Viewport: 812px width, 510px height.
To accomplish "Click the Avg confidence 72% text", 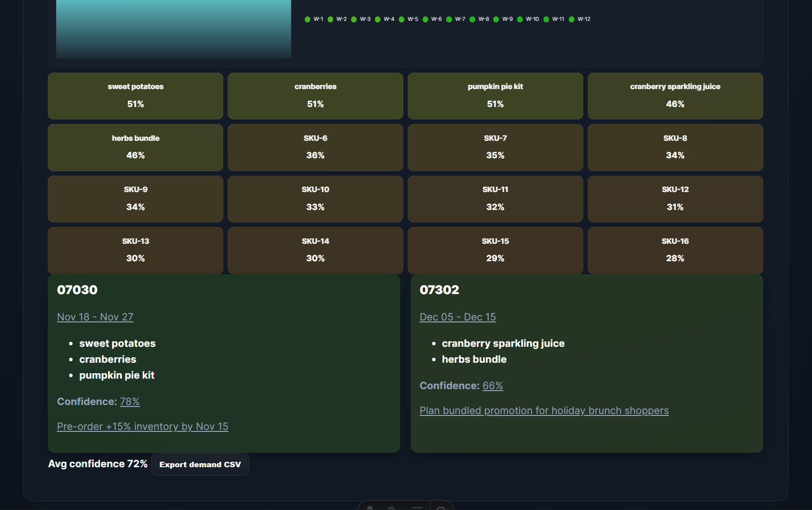I will point(98,464).
